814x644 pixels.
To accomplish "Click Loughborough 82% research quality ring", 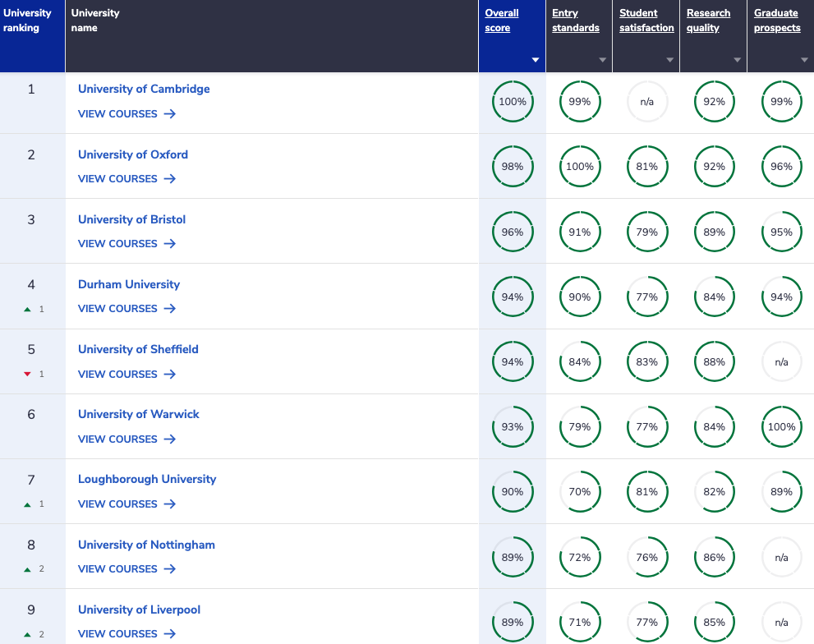I will pos(715,491).
